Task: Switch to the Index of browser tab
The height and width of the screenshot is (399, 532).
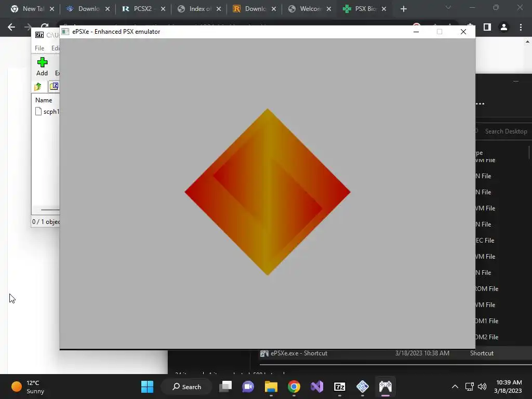Action: (199, 9)
